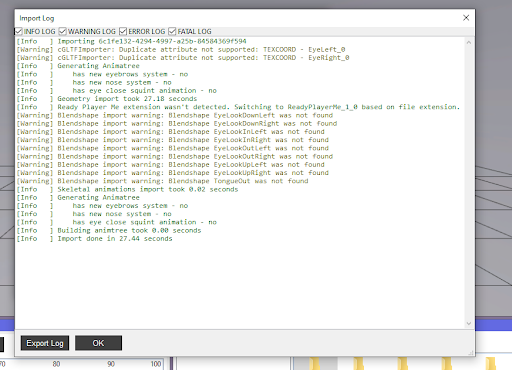Confirm the dialog with OK

point(98,343)
